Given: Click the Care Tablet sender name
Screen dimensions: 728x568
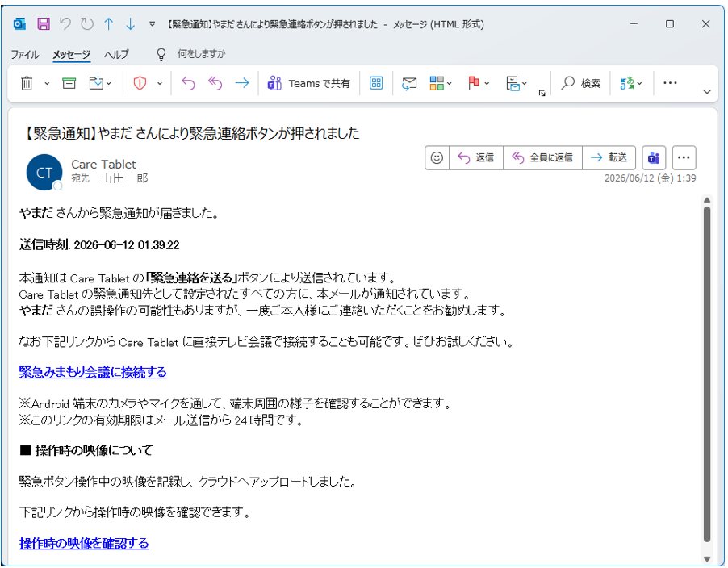Looking at the screenshot, I should [x=103, y=165].
